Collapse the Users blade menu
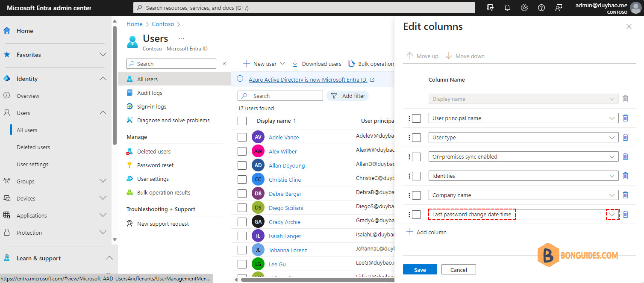The image size is (644, 283). point(224,64)
